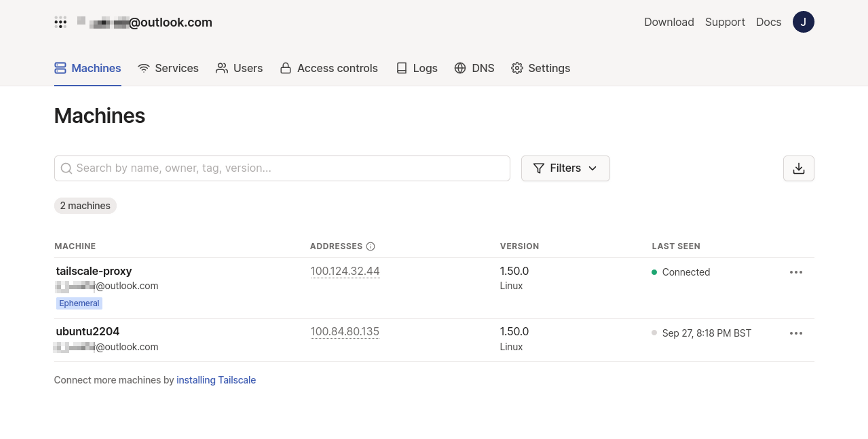Click the DNS globe icon
The width and height of the screenshot is (868, 439).
(x=460, y=68)
